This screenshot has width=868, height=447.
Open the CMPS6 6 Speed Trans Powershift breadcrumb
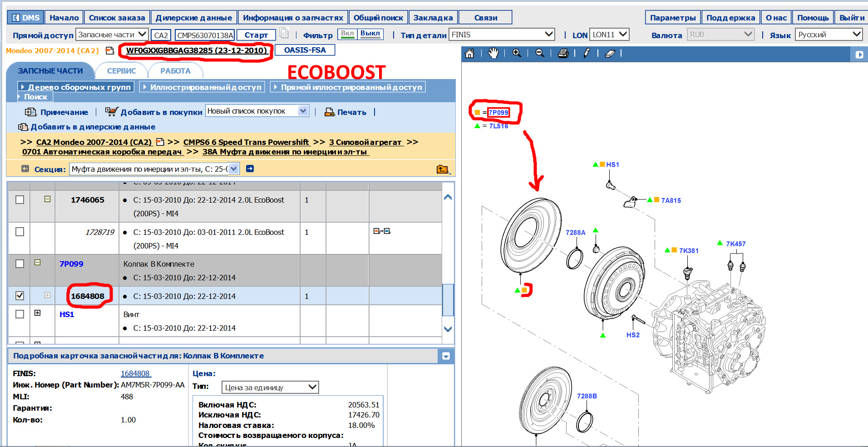(x=246, y=142)
